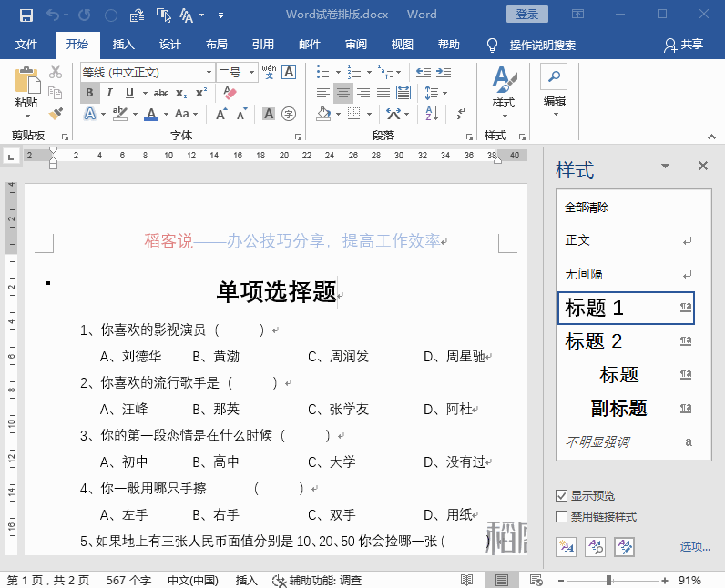Image resolution: width=725 pixels, height=588 pixels.
Task: Enable the 禁用链接样式 checkbox
Action: 561,516
